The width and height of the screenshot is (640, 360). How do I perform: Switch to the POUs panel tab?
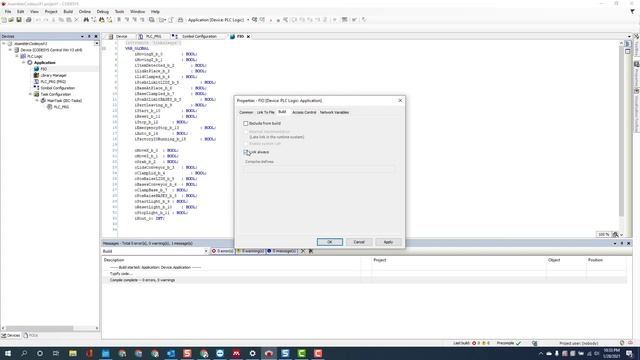[31, 335]
